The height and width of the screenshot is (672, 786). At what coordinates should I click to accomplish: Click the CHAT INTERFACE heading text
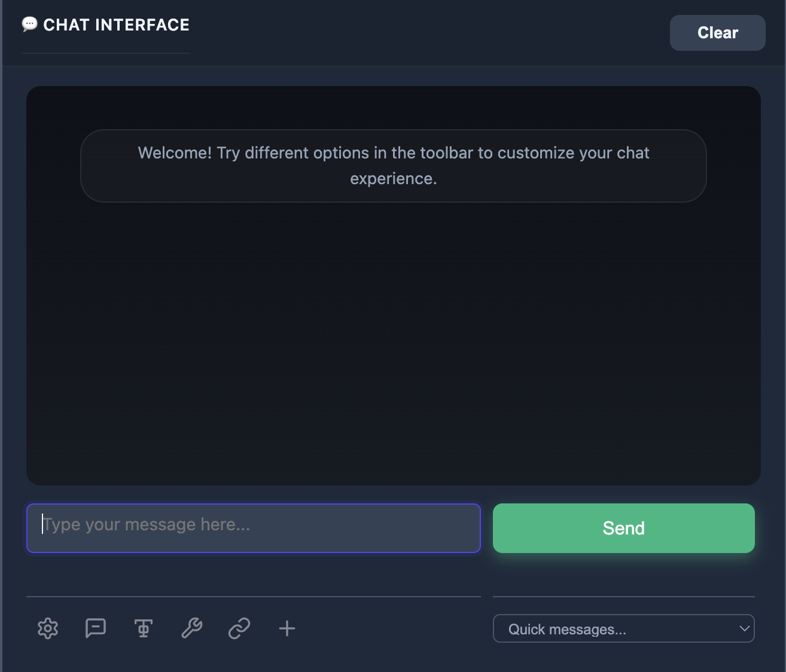(x=116, y=25)
